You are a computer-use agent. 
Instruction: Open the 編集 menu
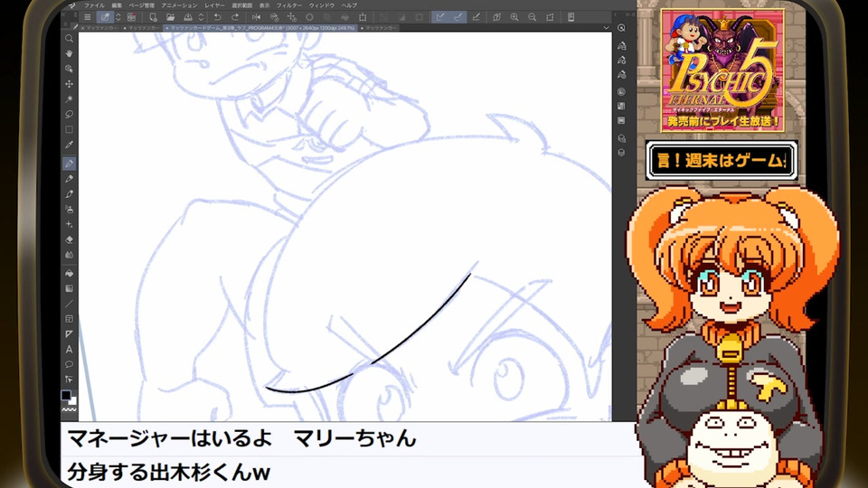(117, 5)
